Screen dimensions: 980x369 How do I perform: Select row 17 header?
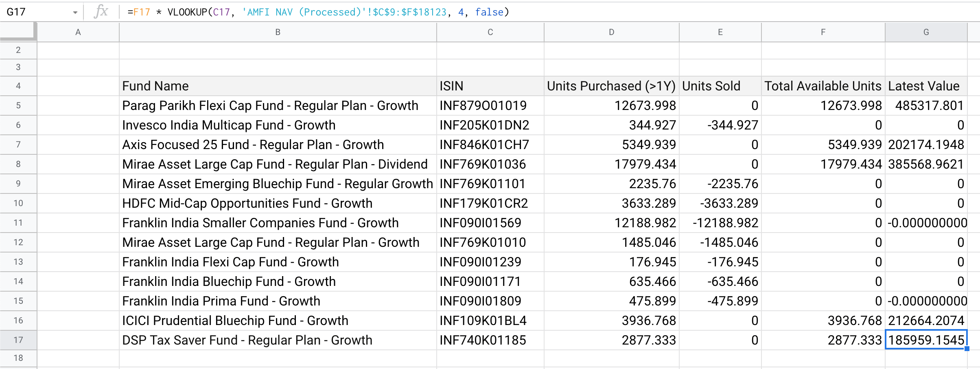click(x=18, y=340)
